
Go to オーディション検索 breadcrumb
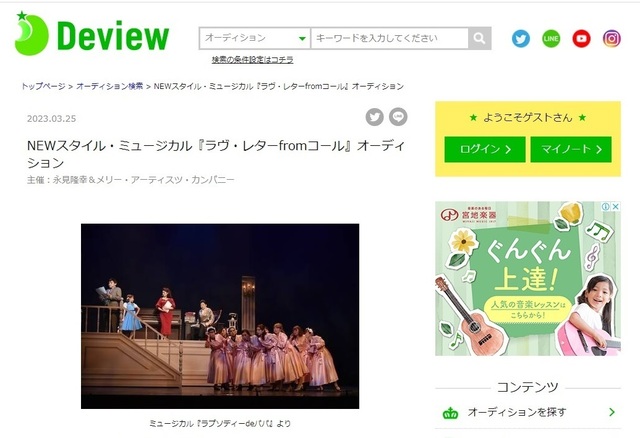coord(109,86)
